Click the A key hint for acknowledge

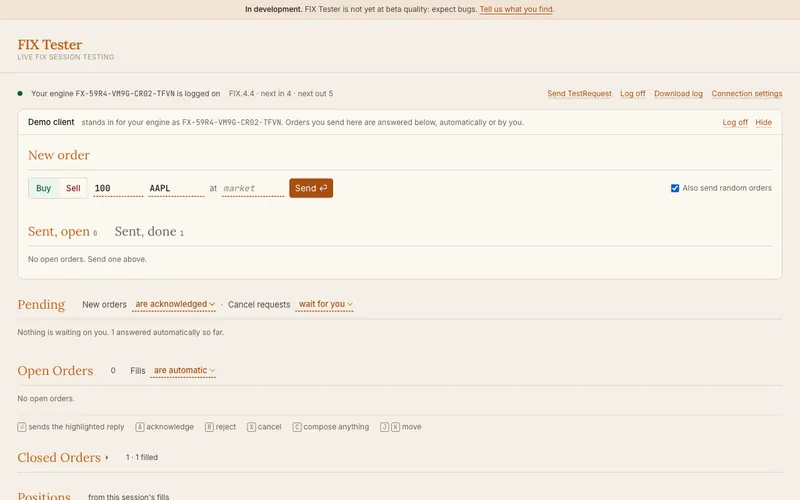140,427
